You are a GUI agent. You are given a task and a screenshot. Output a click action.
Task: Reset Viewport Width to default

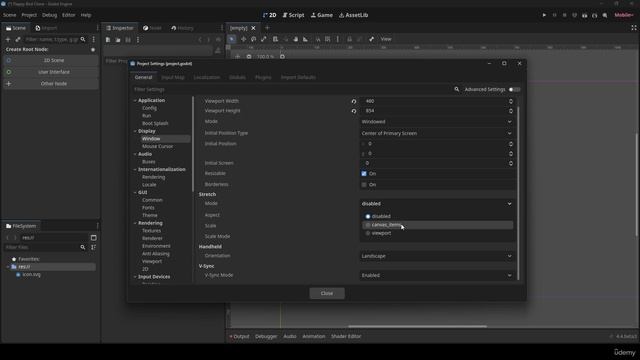point(354,101)
